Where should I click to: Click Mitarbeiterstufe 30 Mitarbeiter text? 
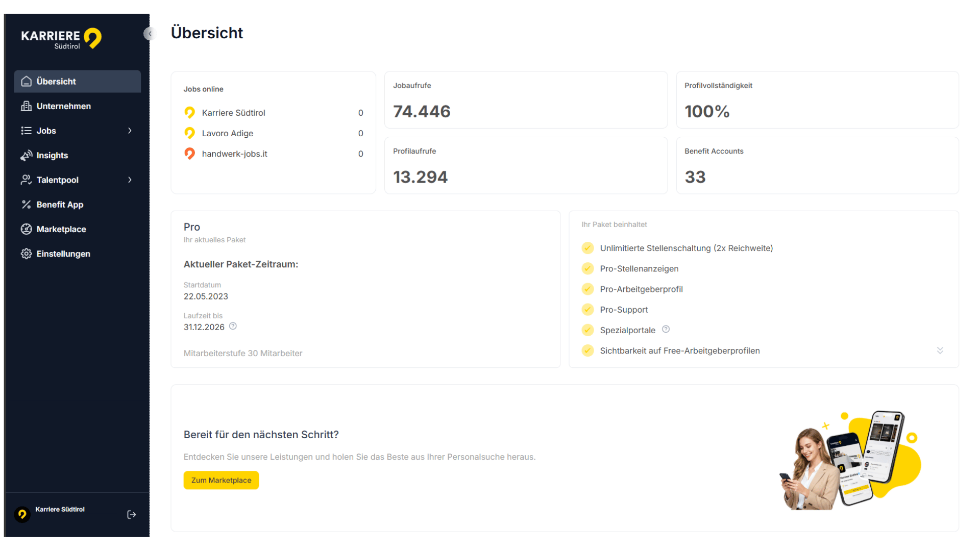click(x=243, y=353)
